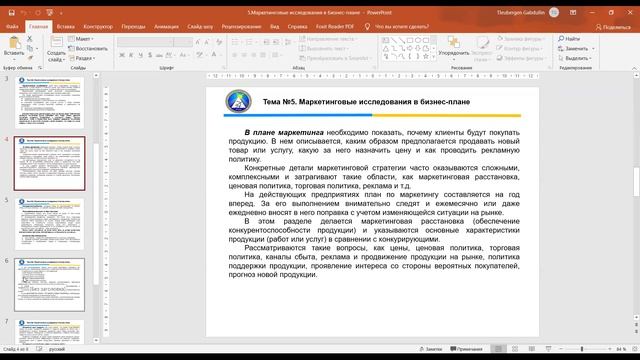Select slide 6 thumbnail
The width and height of the screenshot is (640, 360).
[x=49, y=285]
